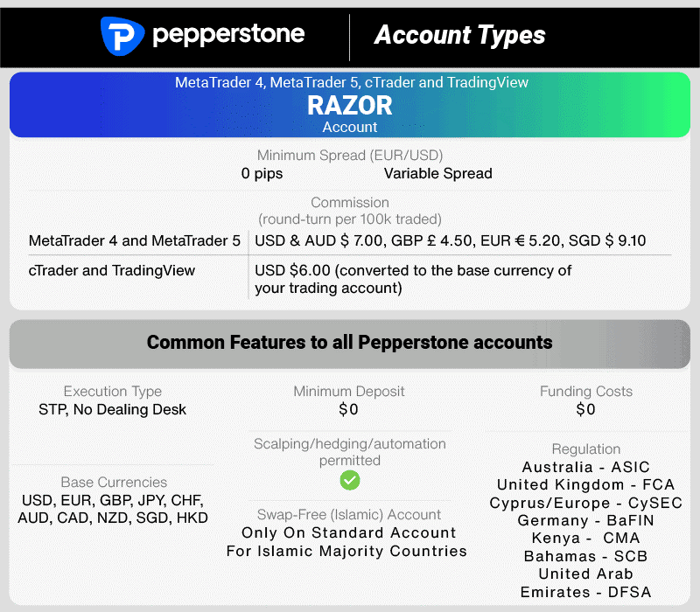Select the platforms list above RAZOR
Screen dimensions: 700x612
350,82
